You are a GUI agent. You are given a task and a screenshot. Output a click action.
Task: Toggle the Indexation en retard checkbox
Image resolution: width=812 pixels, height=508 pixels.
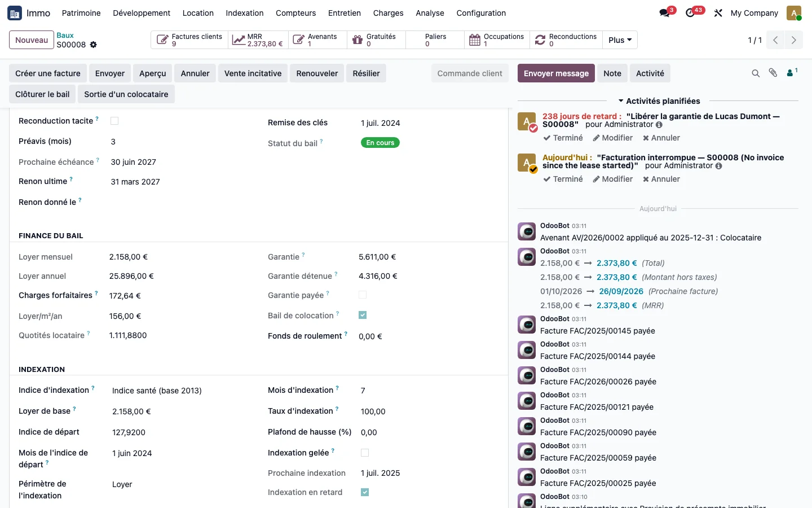coord(365,492)
